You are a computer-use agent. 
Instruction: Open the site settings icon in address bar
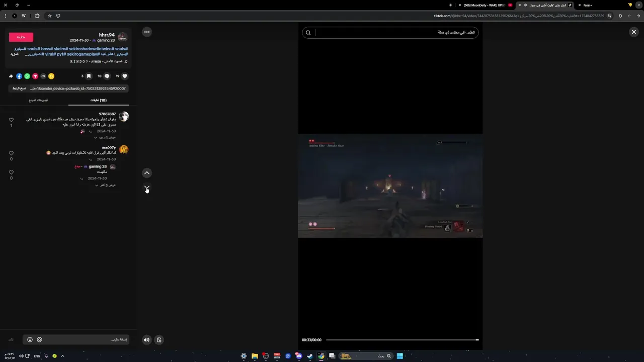(x=609, y=16)
